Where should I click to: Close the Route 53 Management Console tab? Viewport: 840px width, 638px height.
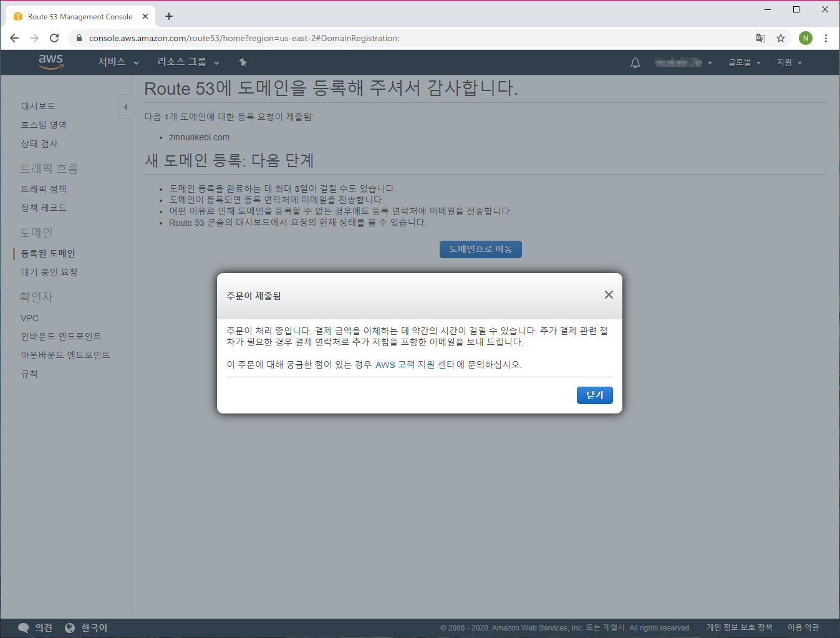145,16
